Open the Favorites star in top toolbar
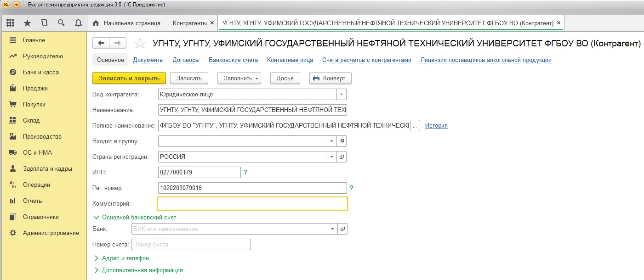Image resolution: width=644 pixels, height=280 pixels. click(27, 23)
